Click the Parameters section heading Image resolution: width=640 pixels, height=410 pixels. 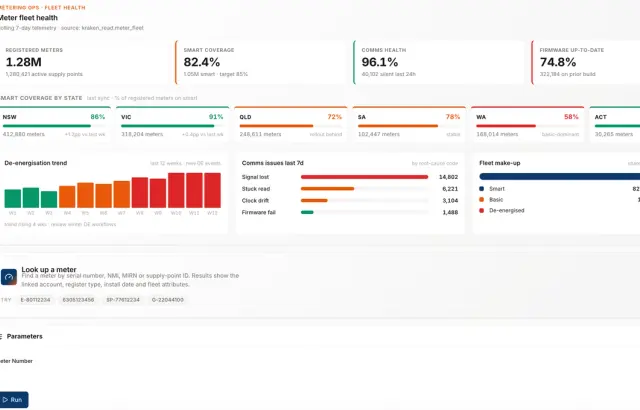point(24,336)
